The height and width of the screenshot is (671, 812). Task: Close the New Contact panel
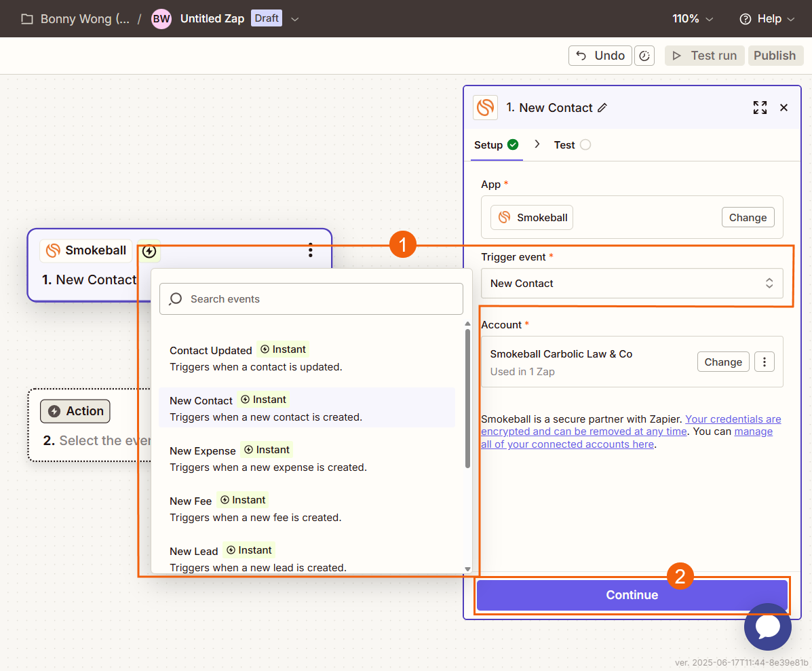784,108
